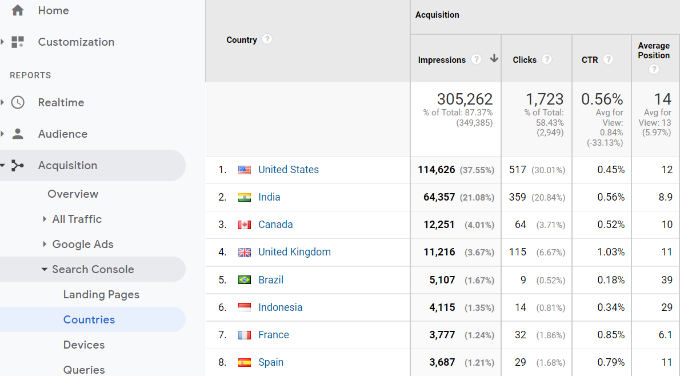
Task: Click the Realtime clock icon
Action: [18, 102]
